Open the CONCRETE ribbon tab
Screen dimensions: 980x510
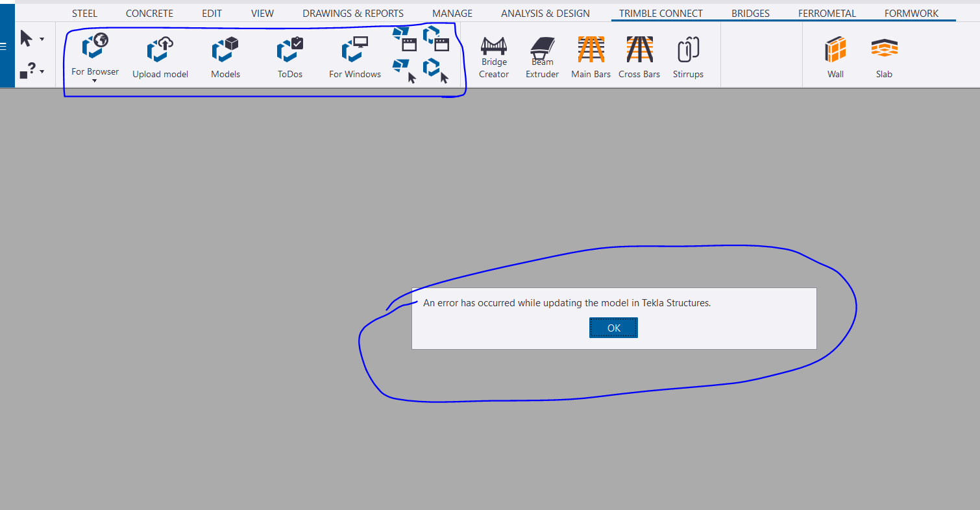pos(149,13)
